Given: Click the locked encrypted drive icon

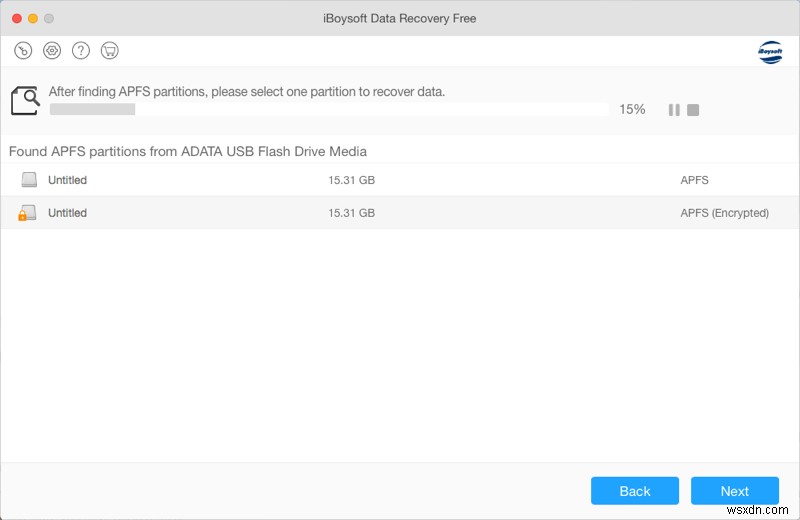Looking at the screenshot, I should (x=28, y=213).
